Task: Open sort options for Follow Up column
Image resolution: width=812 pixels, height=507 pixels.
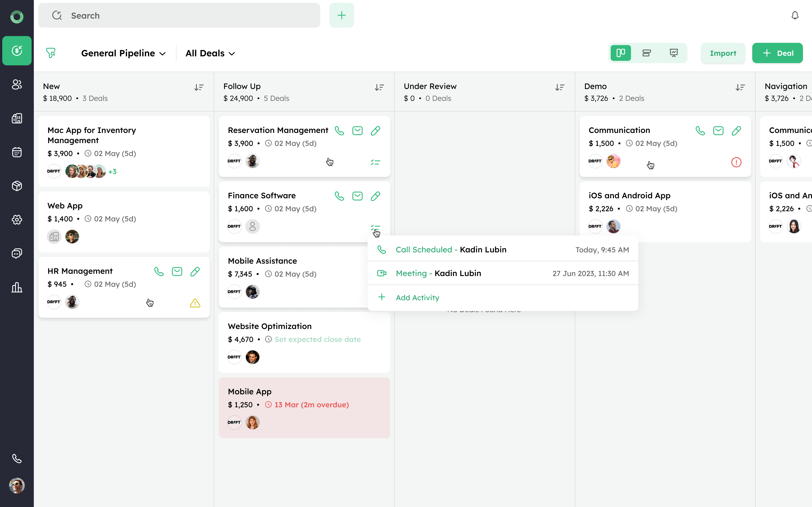Action: coord(379,88)
